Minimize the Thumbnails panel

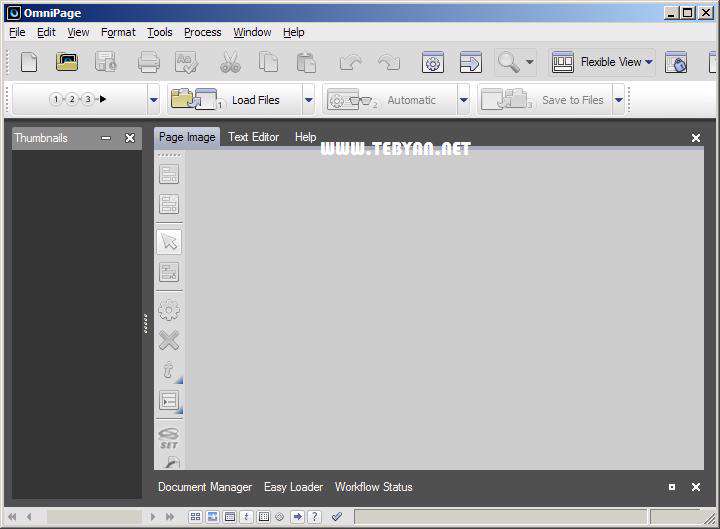106,138
